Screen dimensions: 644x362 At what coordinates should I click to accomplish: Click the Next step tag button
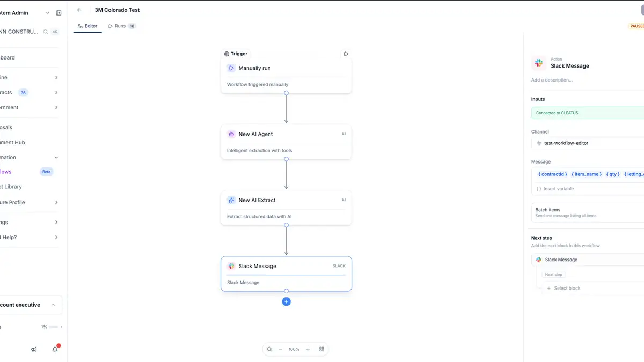553,275
